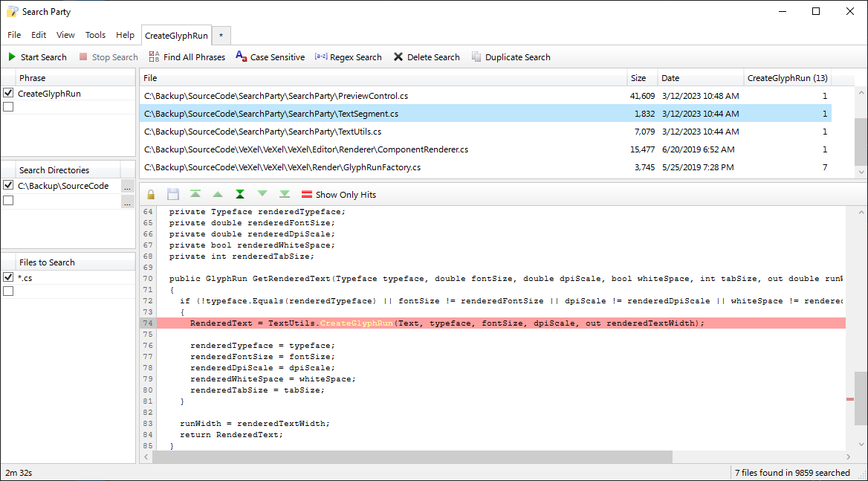Open the Help menu
This screenshot has height=481, width=868.
pyautogui.click(x=125, y=35)
